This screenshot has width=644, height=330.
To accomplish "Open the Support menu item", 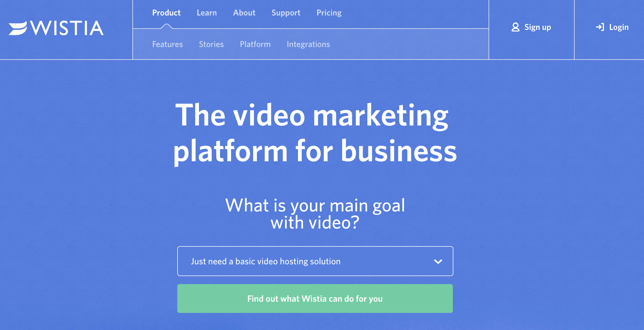I will click(x=286, y=13).
